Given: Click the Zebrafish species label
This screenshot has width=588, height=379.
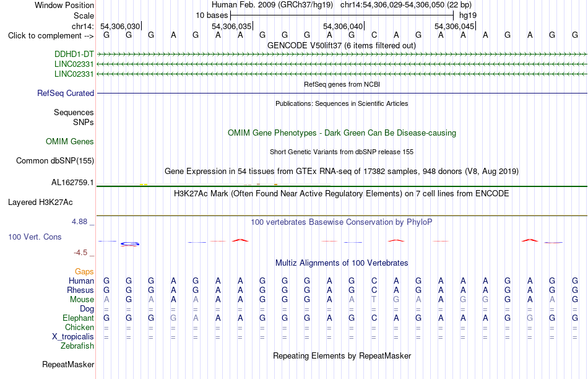Looking at the screenshot, I should click(77, 346).
